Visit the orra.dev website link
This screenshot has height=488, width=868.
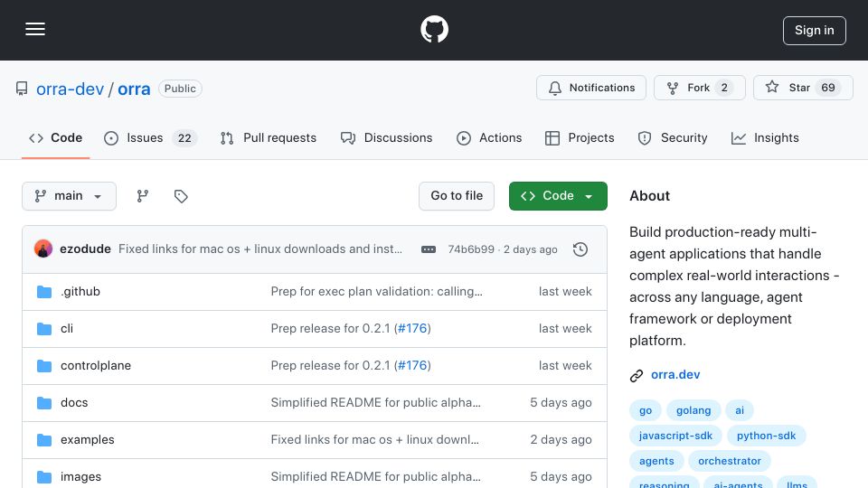tap(675, 374)
